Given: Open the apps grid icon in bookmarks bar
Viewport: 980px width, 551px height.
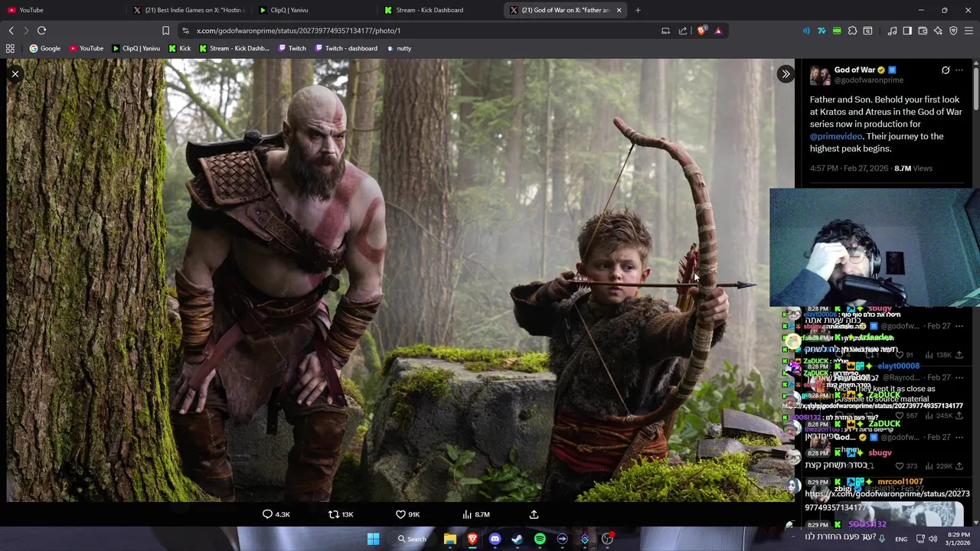Looking at the screenshot, I should 10,48.
